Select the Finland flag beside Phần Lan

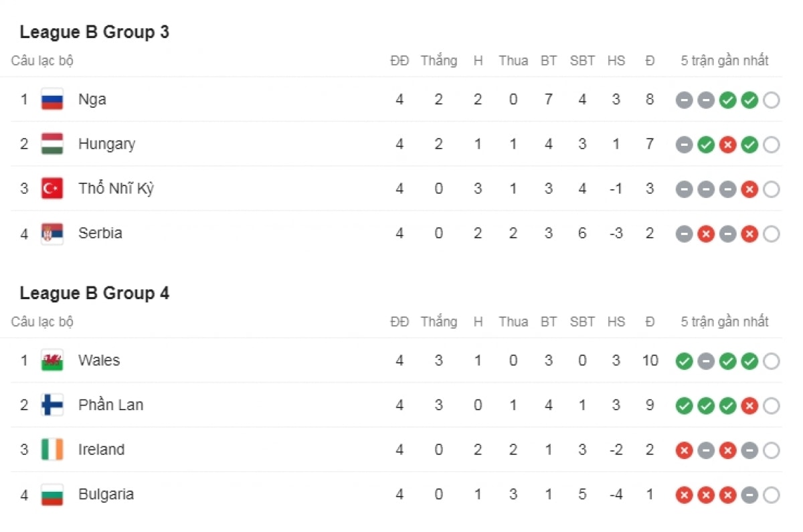(52, 405)
